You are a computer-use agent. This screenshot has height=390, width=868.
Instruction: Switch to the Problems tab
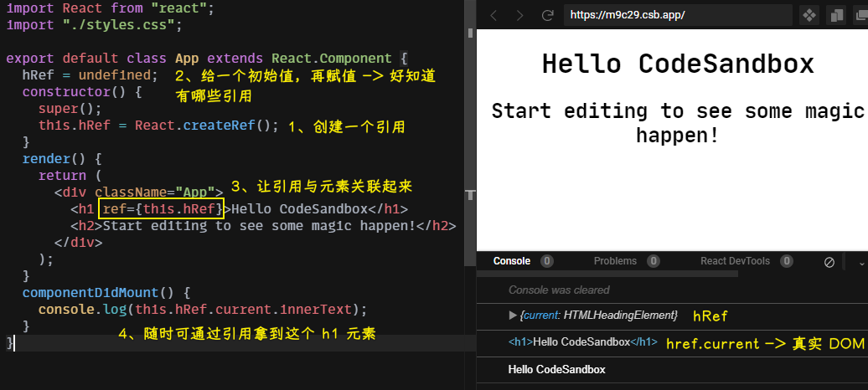(x=615, y=261)
